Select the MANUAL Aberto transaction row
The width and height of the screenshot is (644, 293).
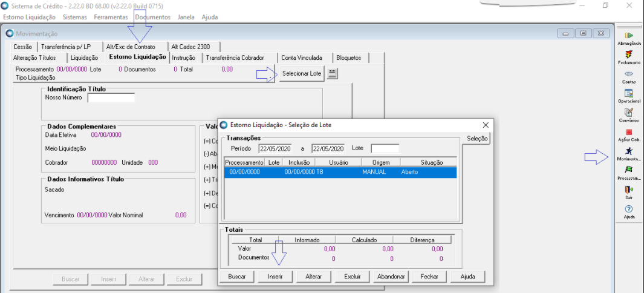[340, 172]
